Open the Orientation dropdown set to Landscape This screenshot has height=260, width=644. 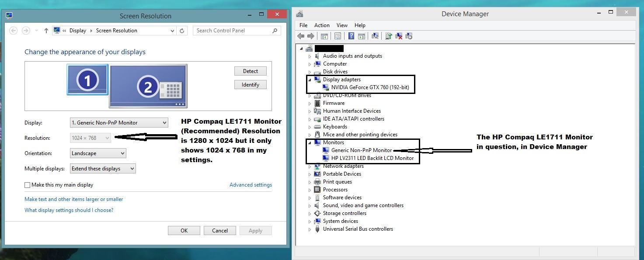[98, 153]
